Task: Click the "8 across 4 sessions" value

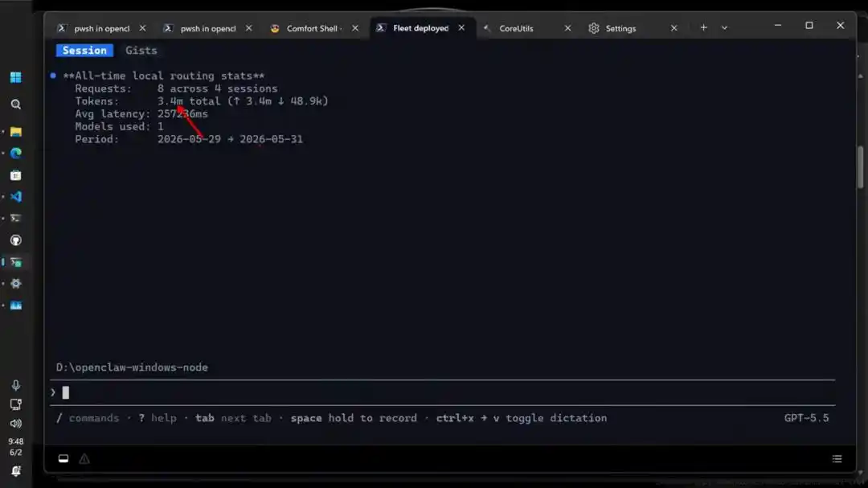Action: click(217, 88)
